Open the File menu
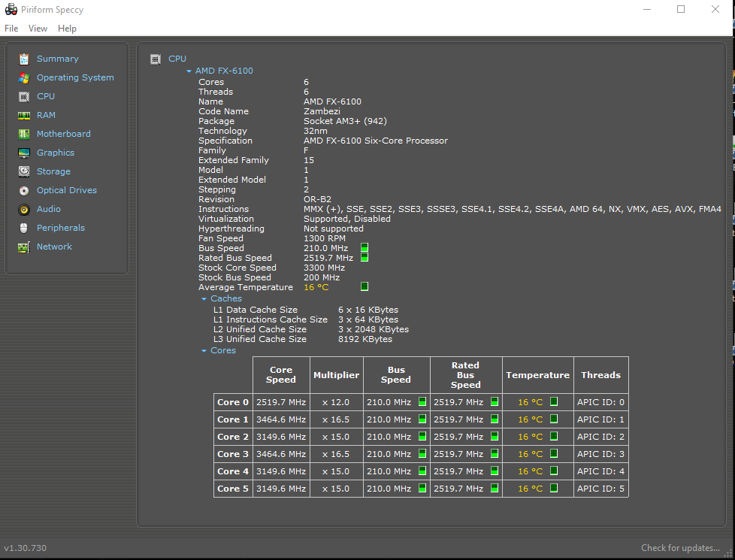Image resolution: width=735 pixels, height=560 pixels. (11, 29)
